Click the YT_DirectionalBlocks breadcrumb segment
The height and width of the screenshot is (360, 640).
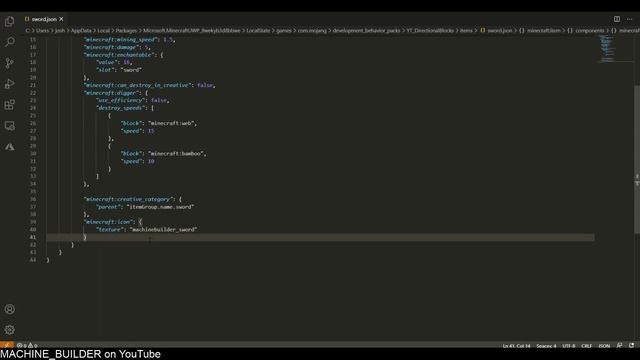[x=430, y=31]
